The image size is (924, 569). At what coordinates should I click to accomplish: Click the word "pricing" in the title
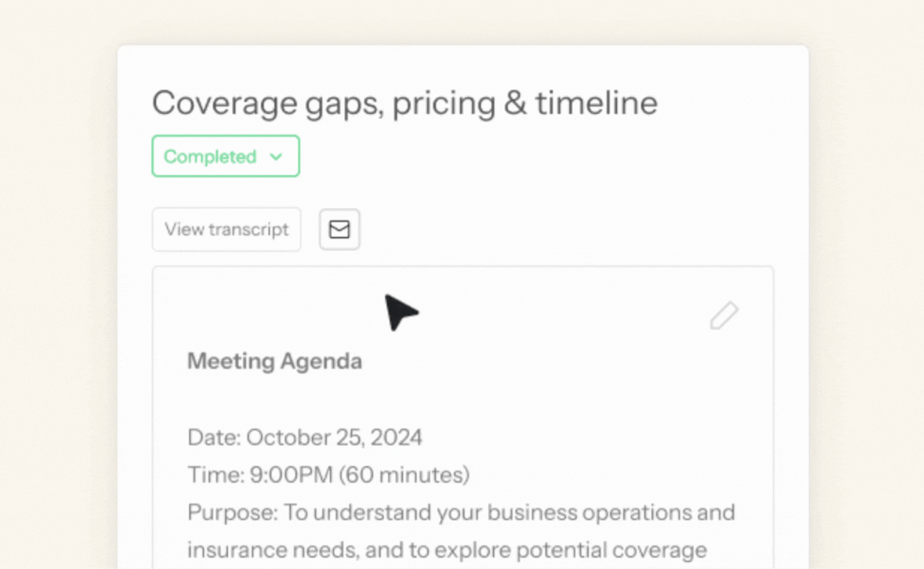click(x=443, y=103)
